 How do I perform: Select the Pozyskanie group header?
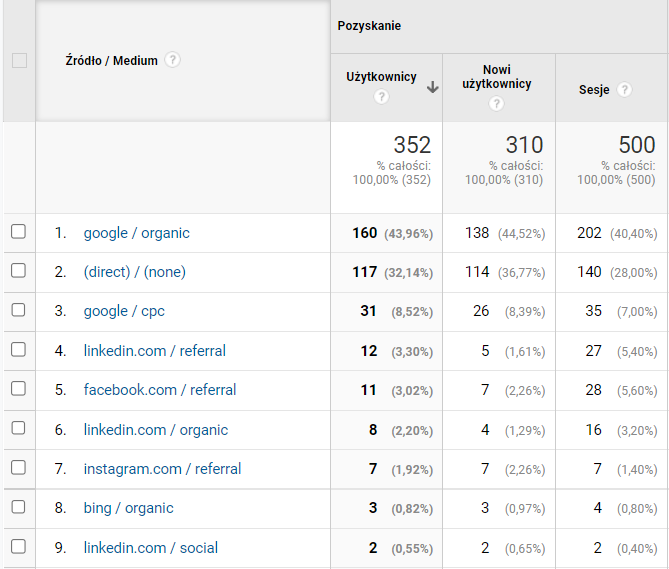pyautogui.click(x=369, y=26)
